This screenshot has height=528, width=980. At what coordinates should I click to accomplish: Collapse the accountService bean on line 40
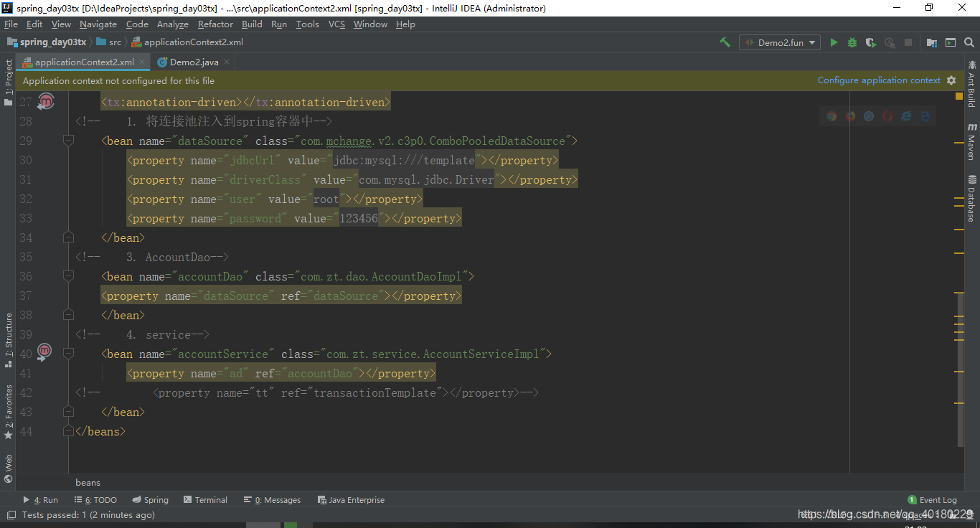[x=68, y=353]
